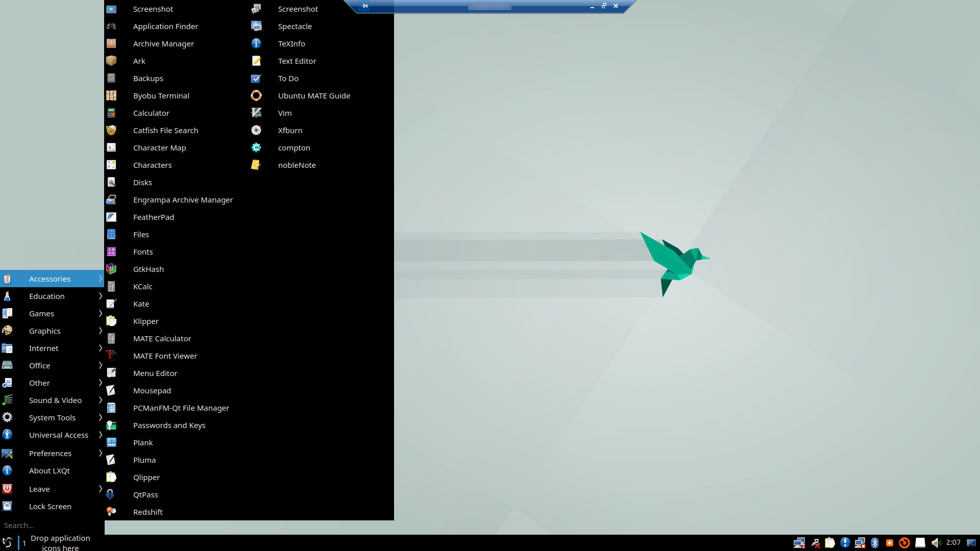The image size is (980, 551).
Task: Open the Plank dock entry
Action: click(x=177, y=443)
